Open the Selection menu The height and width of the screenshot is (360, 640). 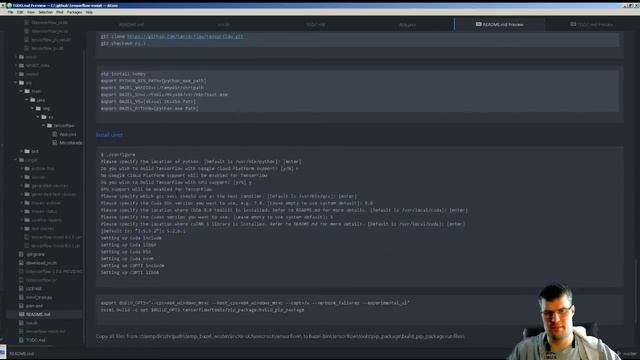(45, 12)
